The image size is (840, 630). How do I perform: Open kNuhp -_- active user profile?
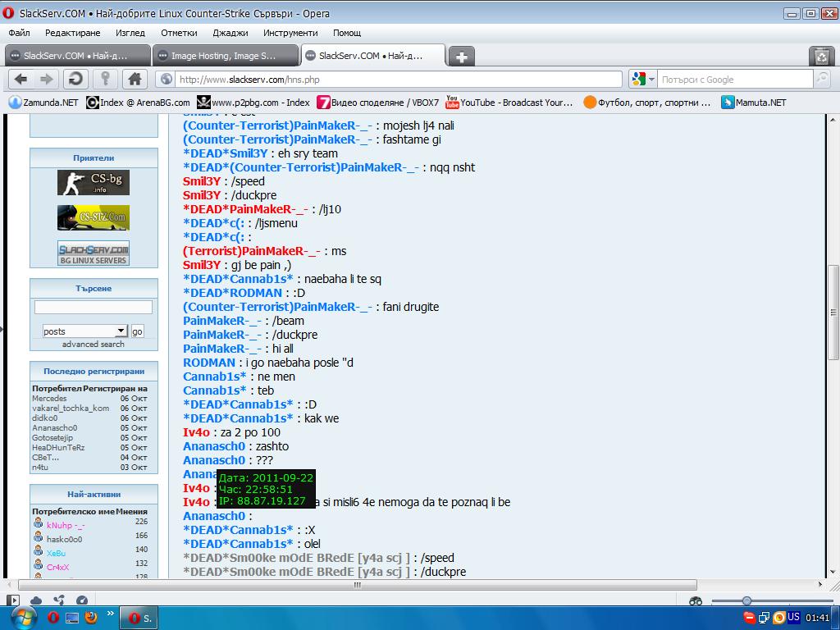[x=66, y=525]
